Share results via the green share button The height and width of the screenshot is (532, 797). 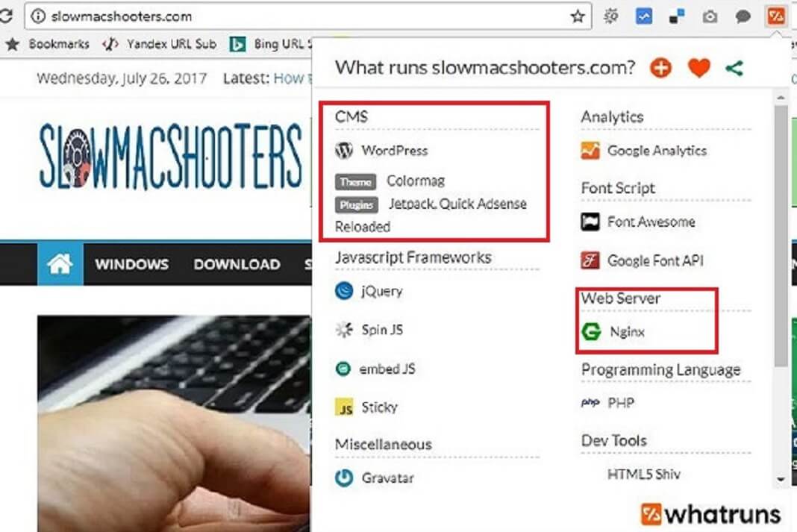click(735, 67)
